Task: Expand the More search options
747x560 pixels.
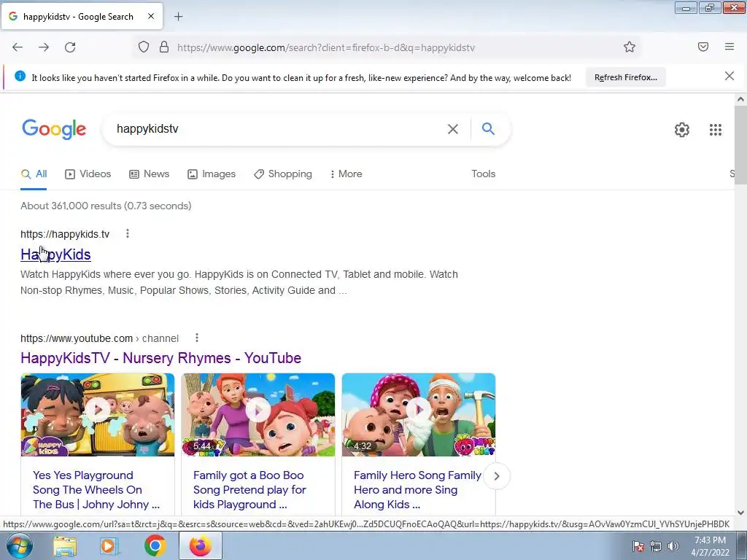Action: coord(346,174)
